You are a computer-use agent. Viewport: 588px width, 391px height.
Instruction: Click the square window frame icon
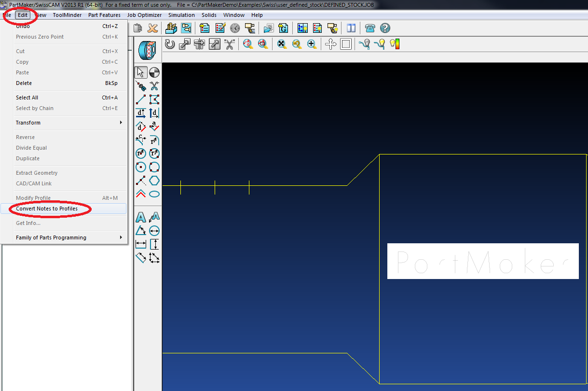click(345, 44)
